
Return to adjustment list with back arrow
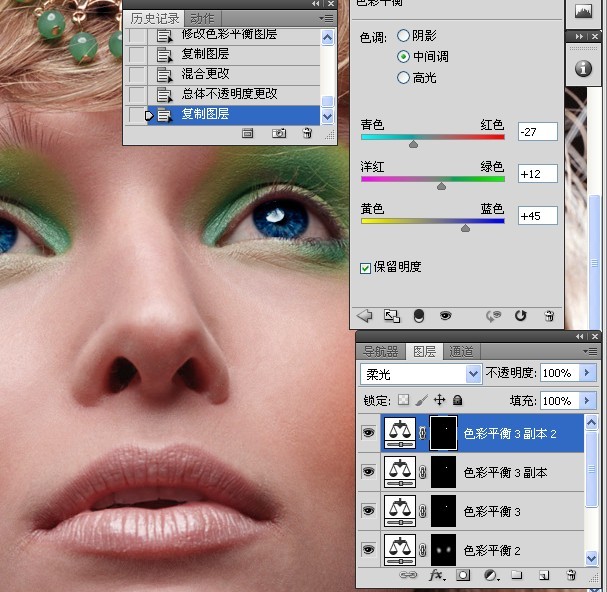tap(364, 316)
